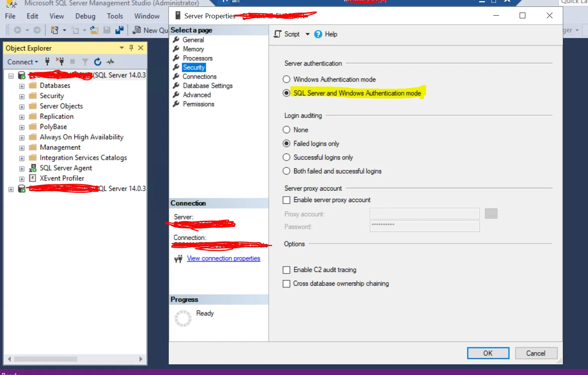This screenshot has width=588, height=375.
Task: Select the Advanced page
Action: [x=197, y=95]
